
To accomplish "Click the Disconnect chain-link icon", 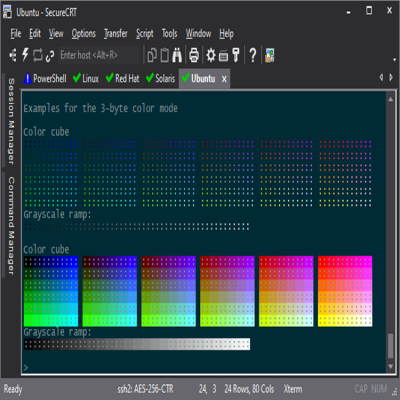I will (x=50, y=56).
